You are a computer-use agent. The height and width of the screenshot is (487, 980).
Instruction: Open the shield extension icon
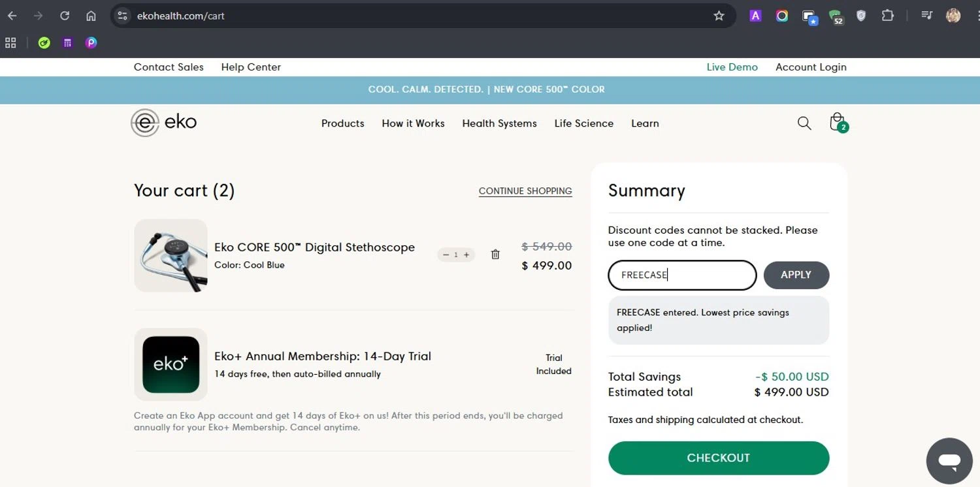click(861, 16)
